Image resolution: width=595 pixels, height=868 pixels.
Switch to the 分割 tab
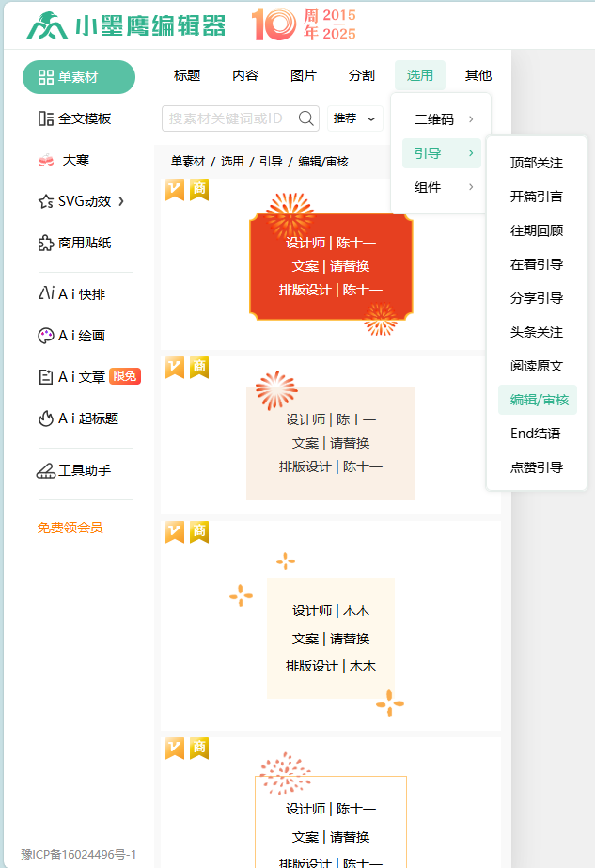362,75
